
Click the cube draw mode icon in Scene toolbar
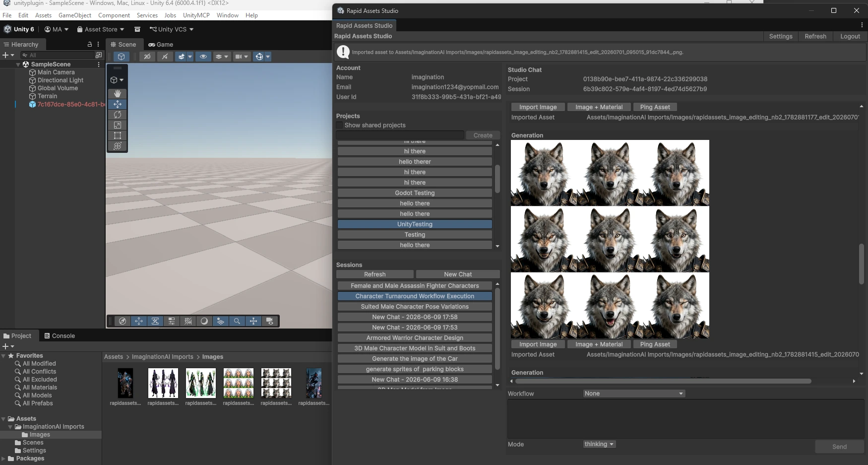[x=122, y=57]
